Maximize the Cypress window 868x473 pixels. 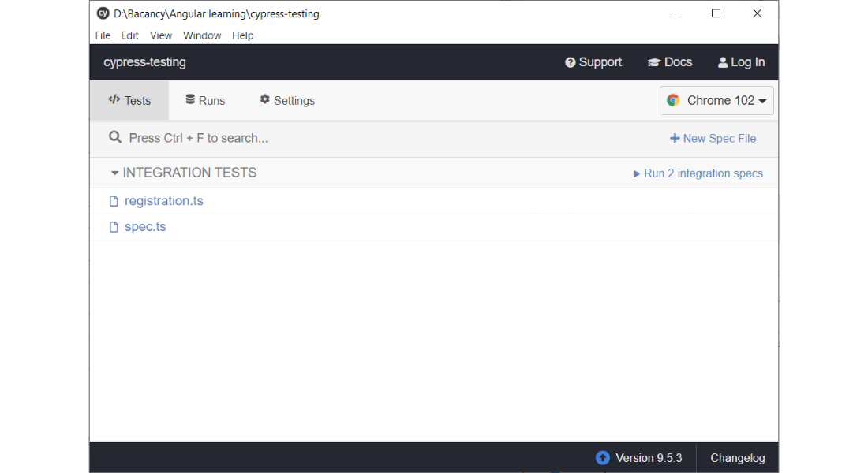tap(716, 13)
